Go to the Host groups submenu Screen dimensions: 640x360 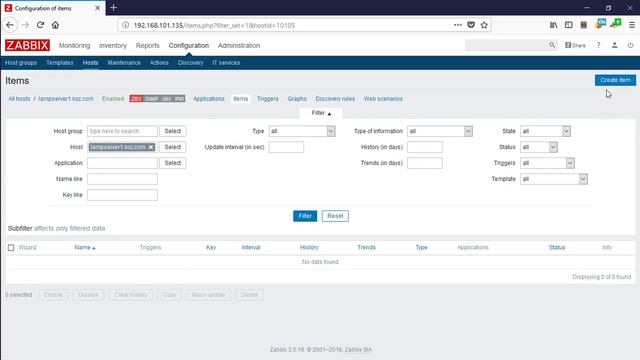click(x=21, y=62)
